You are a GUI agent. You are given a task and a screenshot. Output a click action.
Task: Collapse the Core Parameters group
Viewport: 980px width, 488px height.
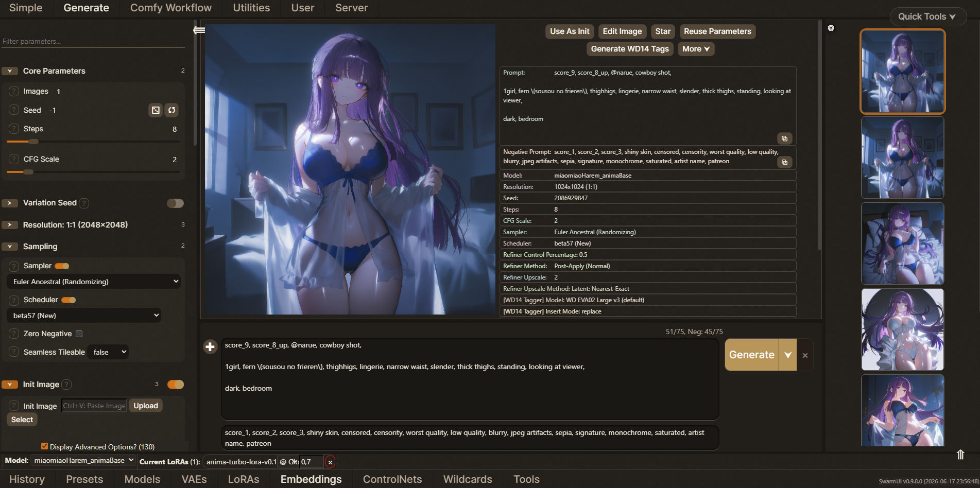pyautogui.click(x=10, y=71)
